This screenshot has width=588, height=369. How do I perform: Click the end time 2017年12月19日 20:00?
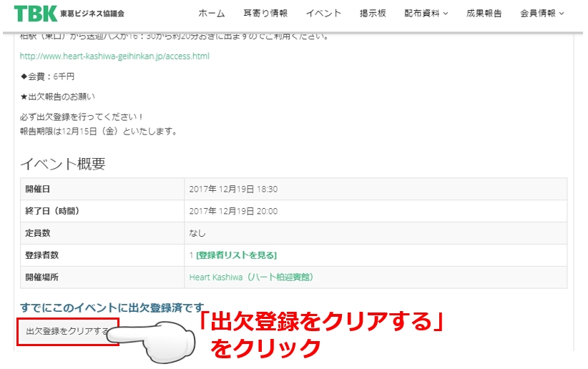coord(233,211)
